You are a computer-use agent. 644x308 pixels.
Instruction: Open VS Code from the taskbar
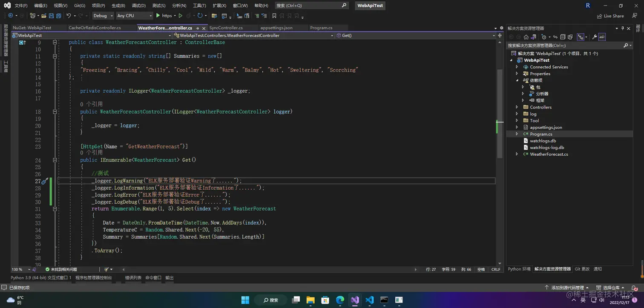[x=369, y=300]
